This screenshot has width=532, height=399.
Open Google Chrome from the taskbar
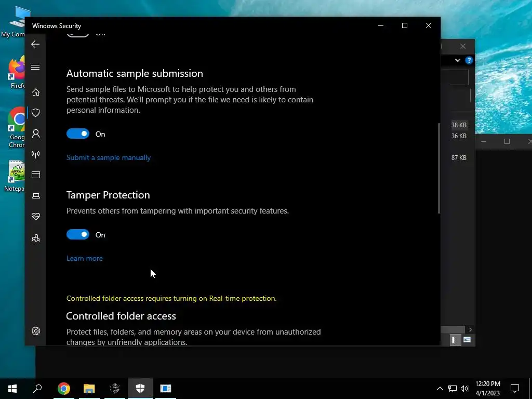pyautogui.click(x=64, y=389)
